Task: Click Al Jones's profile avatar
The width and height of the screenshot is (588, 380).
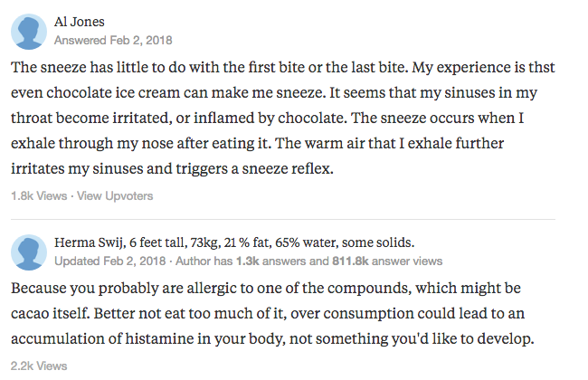Action: tap(28, 32)
